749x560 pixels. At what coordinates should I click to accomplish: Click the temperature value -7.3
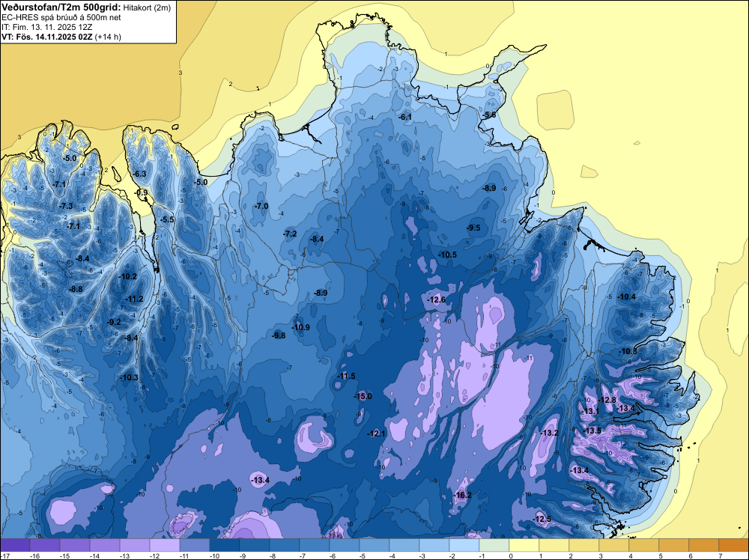[x=66, y=206]
